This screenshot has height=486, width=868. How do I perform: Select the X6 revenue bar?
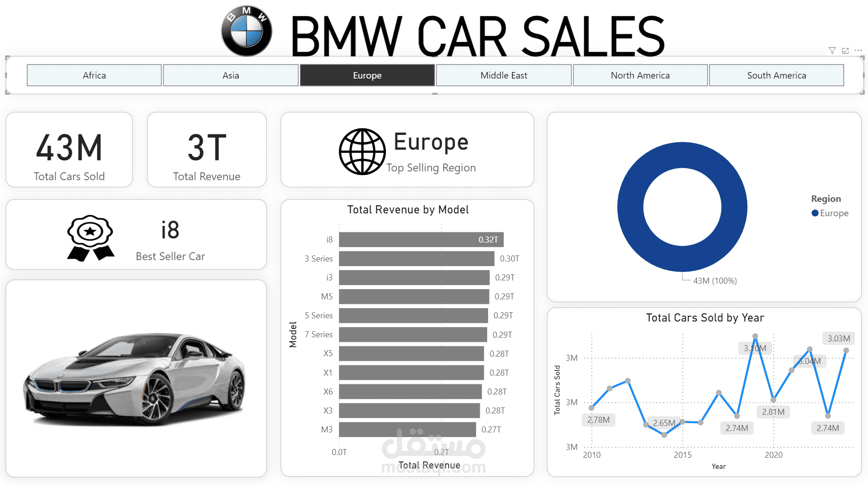pyautogui.click(x=410, y=391)
